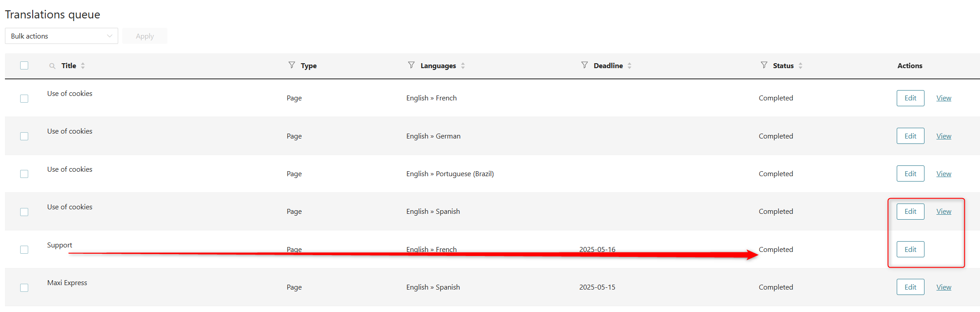The height and width of the screenshot is (312, 980).
Task: Edit the Use of cookies German translation
Action: (910, 136)
